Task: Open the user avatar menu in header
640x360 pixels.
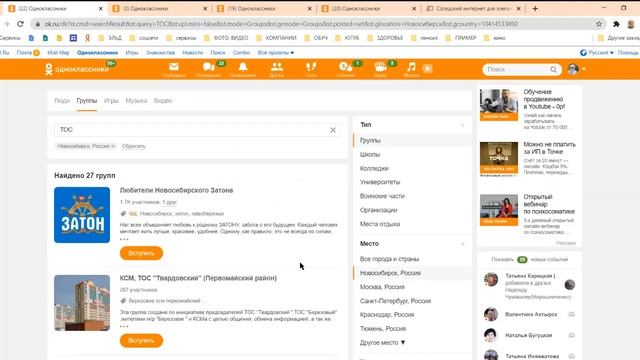Action: coord(576,69)
